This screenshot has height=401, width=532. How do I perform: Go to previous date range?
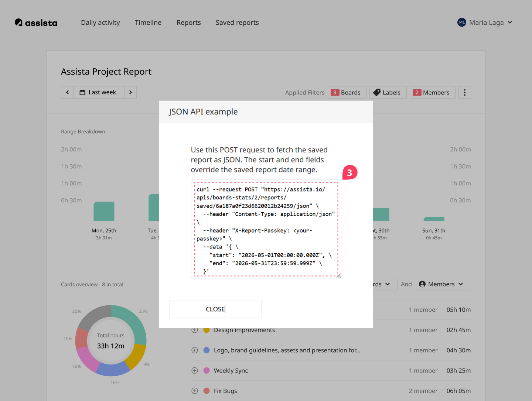(67, 92)
